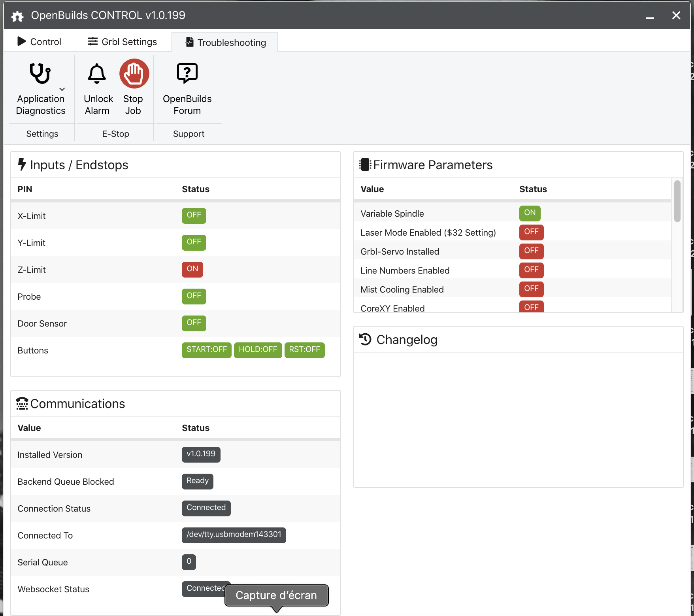This screenshot has height=616, width=694.
Task: Click the Unlock Alarm bell icon
Action: point(97,74)
